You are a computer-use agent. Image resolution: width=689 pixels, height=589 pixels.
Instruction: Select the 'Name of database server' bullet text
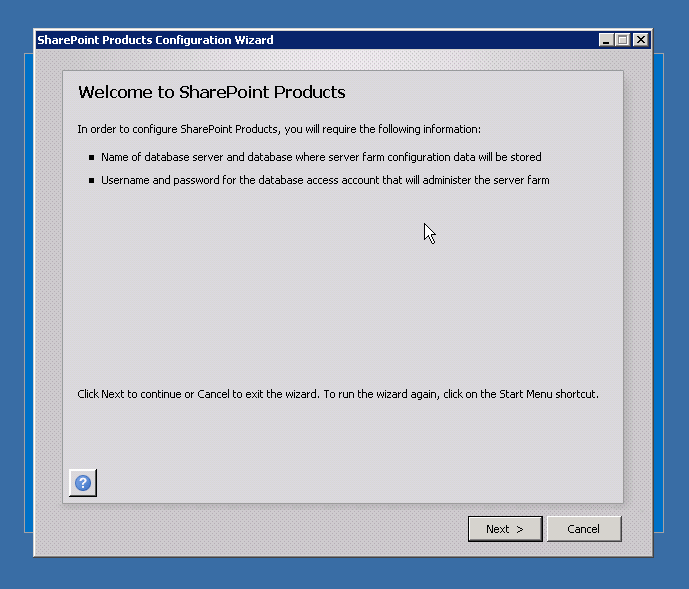click(x=321, y=157)
